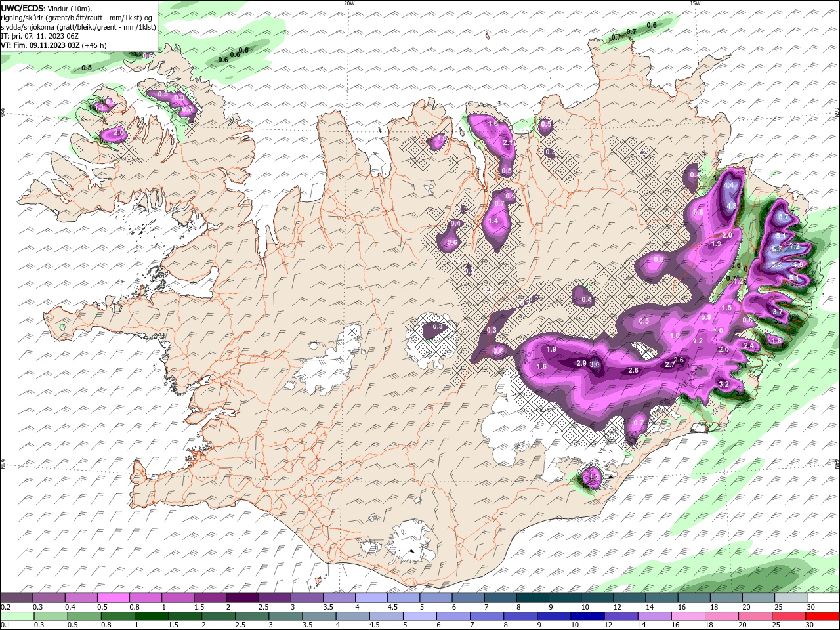The height and width of the screenshot is (630, 840).
Task: Click the 'rigning/skúrir' legend description line
Action: (x=77, y=18)
